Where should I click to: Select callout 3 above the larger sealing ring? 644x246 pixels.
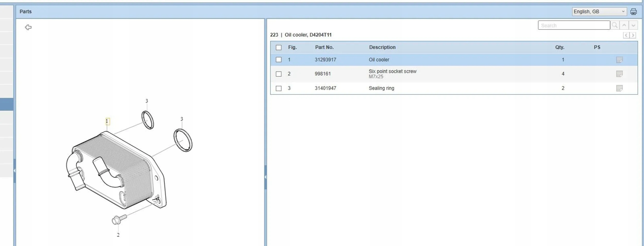tap(182, 119)
